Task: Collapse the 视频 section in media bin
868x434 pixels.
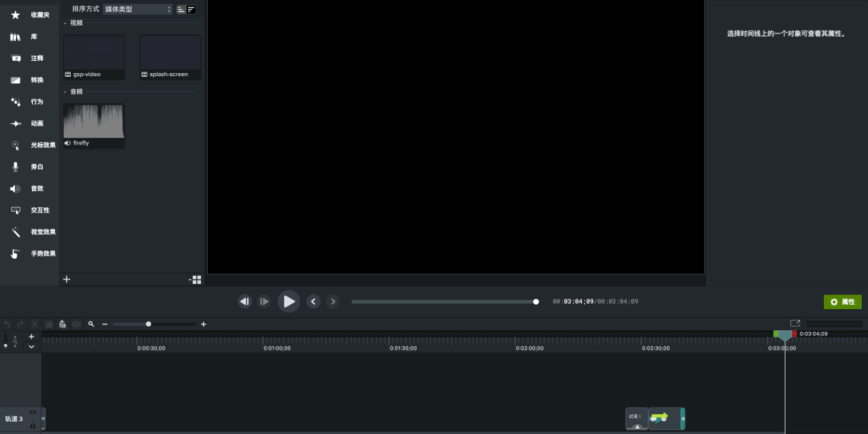Action: click(x=65, y=23)
